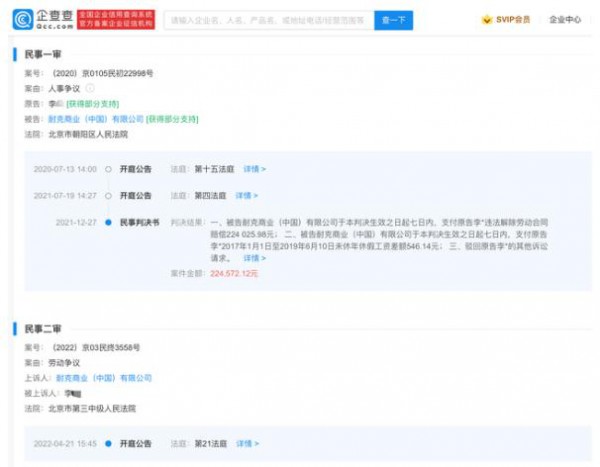Click the 查一下 search button
The height and width of the screenshot is (467, 600).
point(393,20)
